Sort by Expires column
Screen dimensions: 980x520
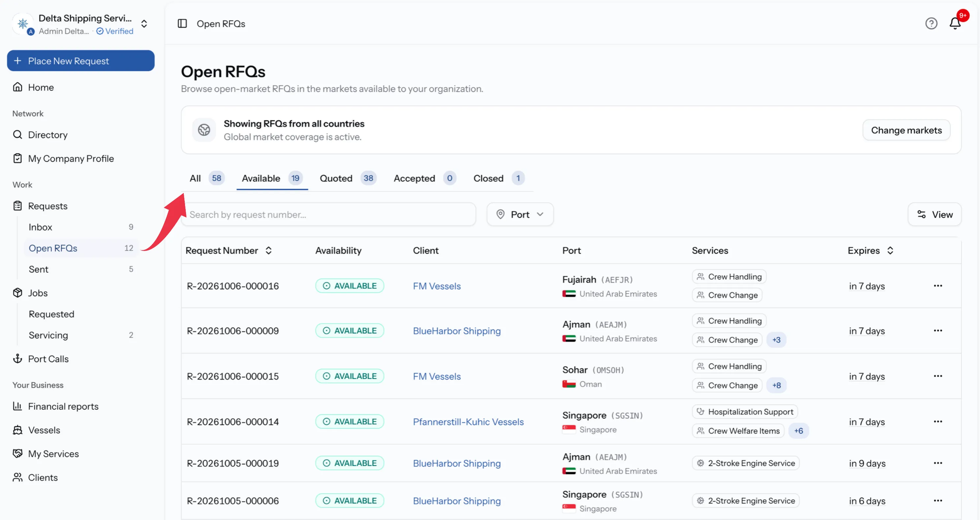870,250
